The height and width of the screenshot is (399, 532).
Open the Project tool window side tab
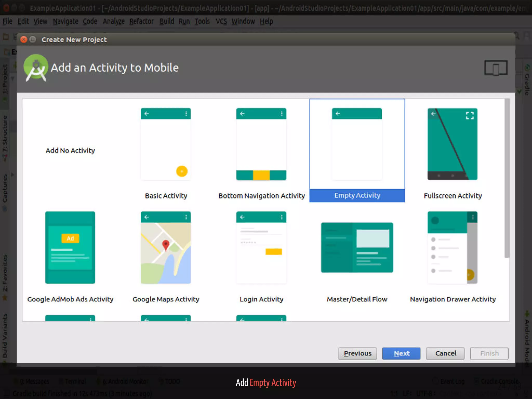coord(5,83)
